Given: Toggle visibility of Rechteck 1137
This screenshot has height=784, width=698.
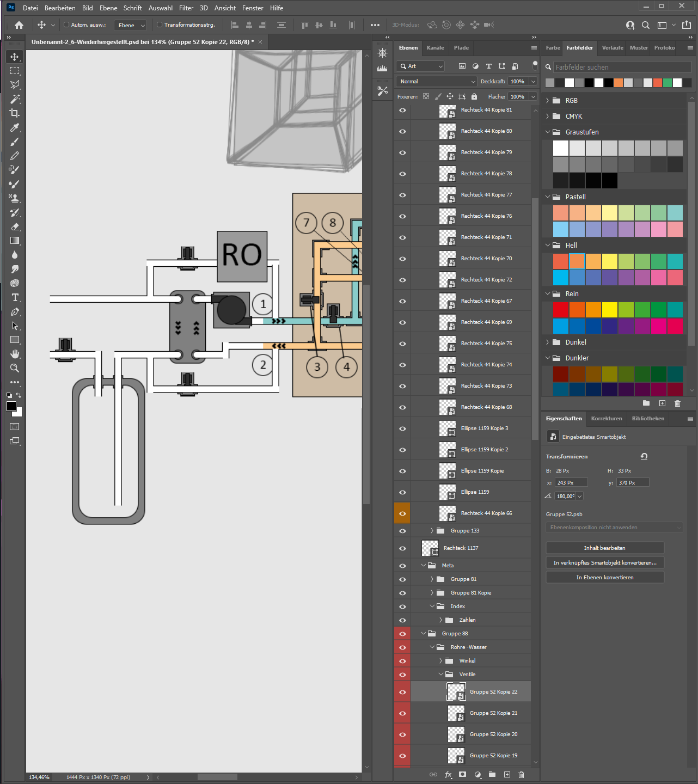Looking at the screenshot, I should [x=402, y=548].
